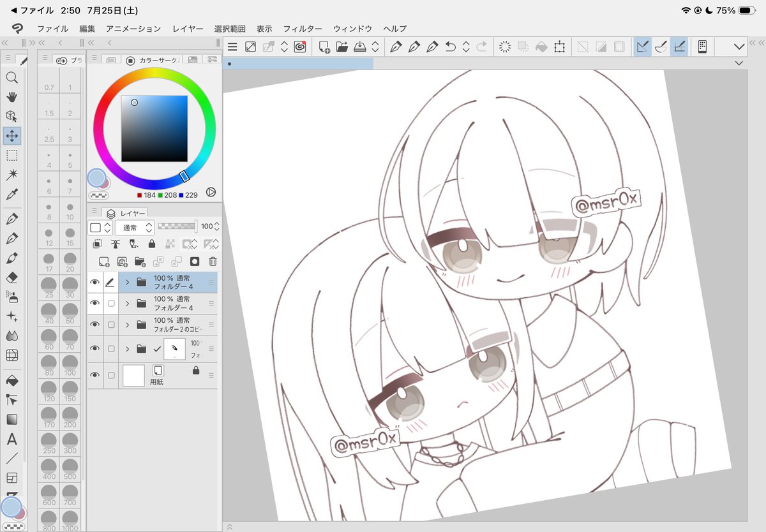Select the Move Layer four-arrow tool
The width and height of the screenshot is (766, 532).
(11, 135)
